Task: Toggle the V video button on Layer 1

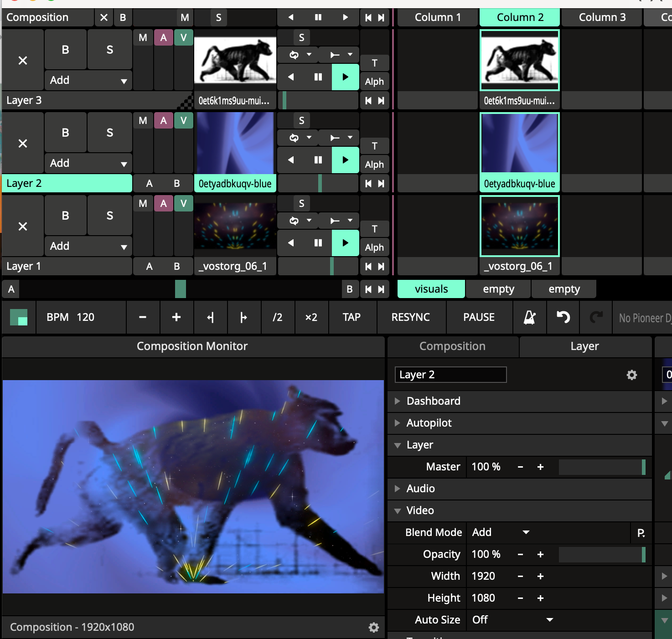Action: (183, 204)
